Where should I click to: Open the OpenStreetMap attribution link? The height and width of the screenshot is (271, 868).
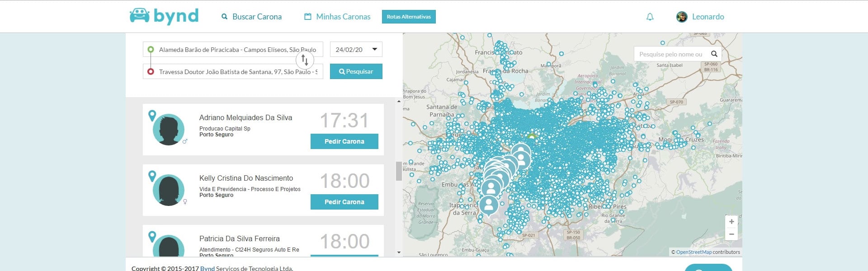[694, 252]
